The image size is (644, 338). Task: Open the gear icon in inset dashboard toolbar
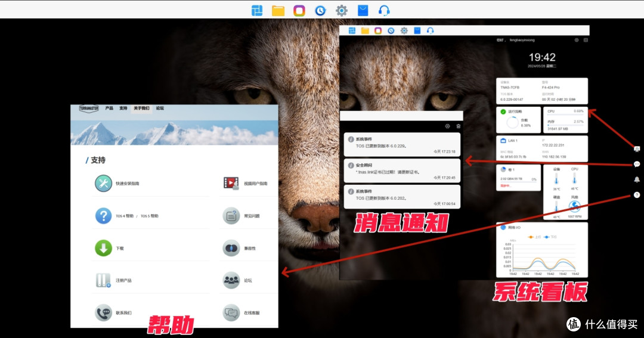click(x=404, y=31)
